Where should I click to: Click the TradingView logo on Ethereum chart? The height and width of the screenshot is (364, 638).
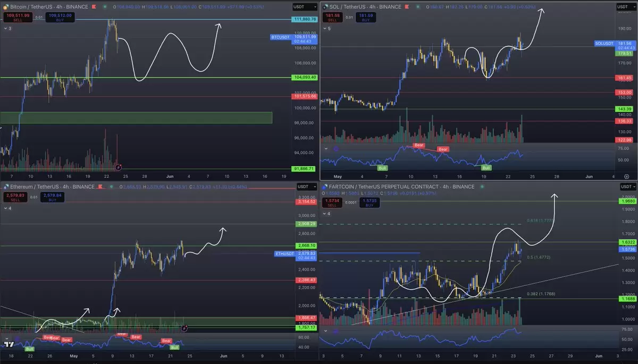point(9,343)
